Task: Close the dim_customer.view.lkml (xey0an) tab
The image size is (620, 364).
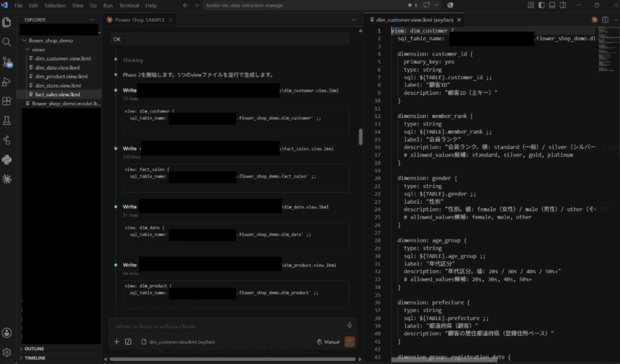Action: tap(459, 20)
